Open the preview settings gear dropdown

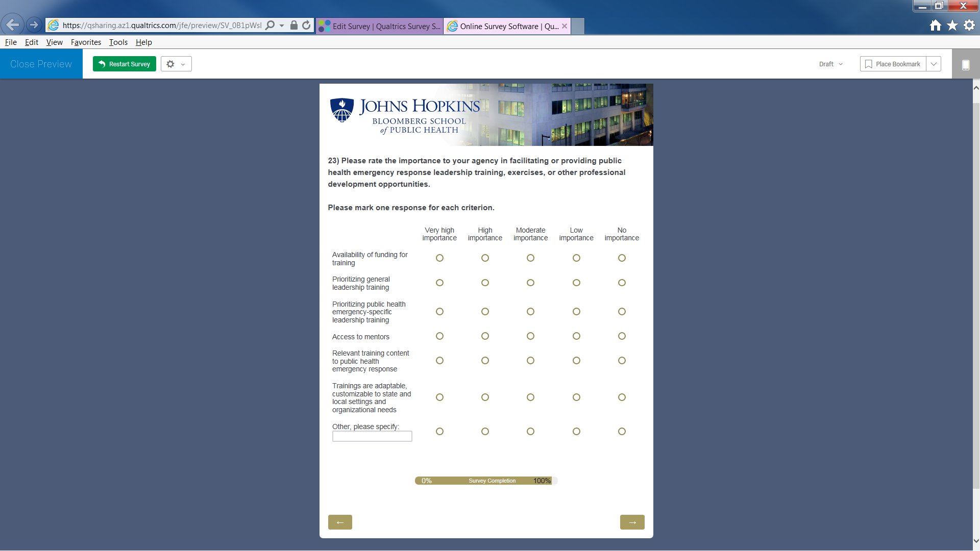(176, 64)
